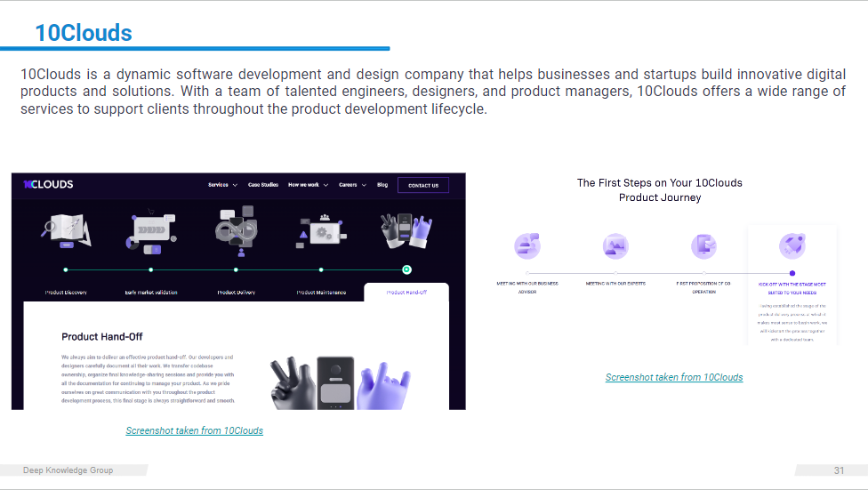
Task: Click the 10Clouds logo in the website header
Action: [48, 184]
